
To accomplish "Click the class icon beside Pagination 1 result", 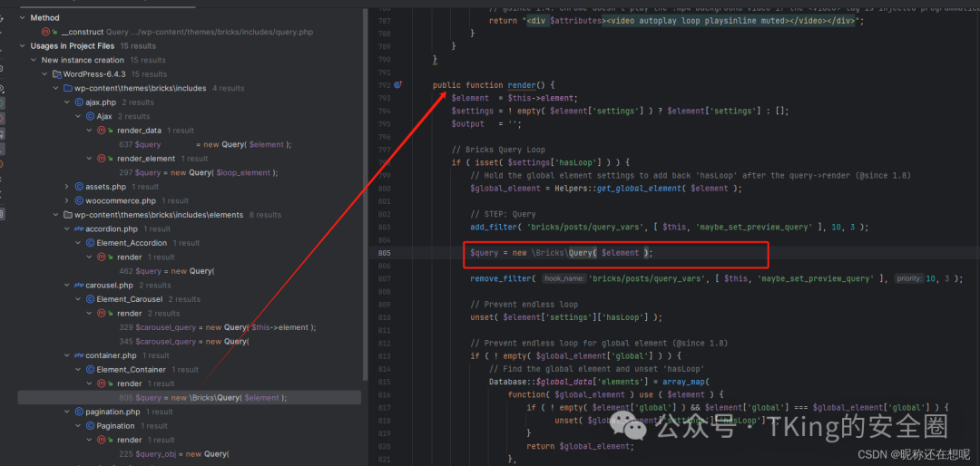I will coord(90,426).
